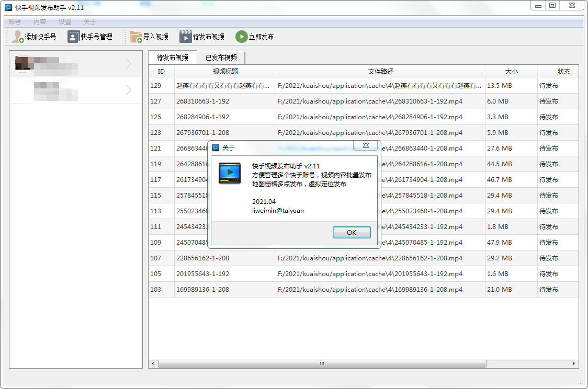The image size is (588, 389).
Task: Click the green Publish now (立即发布) play icon
Action: [242, 37]
